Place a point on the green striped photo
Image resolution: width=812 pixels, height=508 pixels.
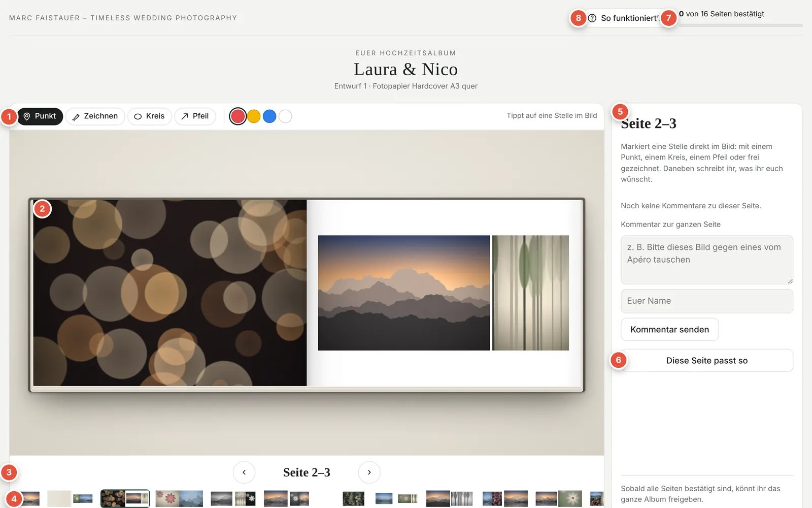click(x=530, y=293)
